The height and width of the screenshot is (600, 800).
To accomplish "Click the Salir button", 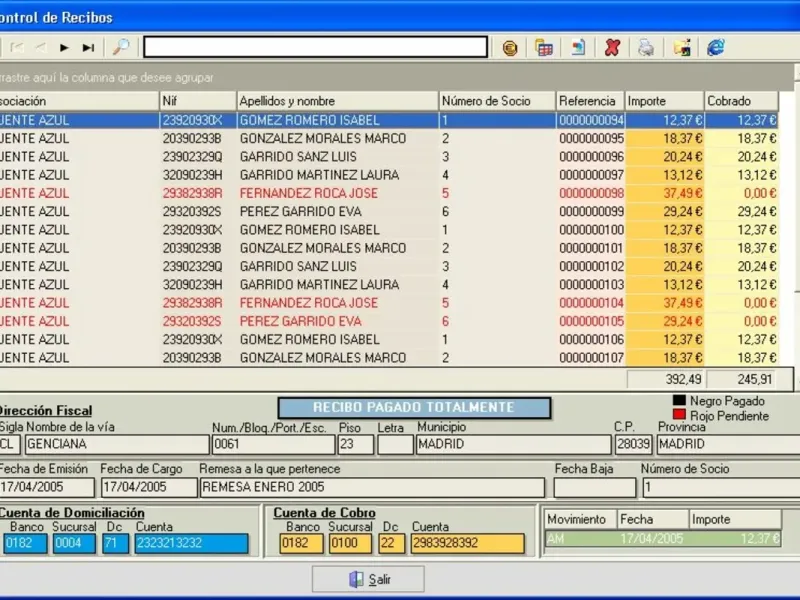I will tap(368, 579).
